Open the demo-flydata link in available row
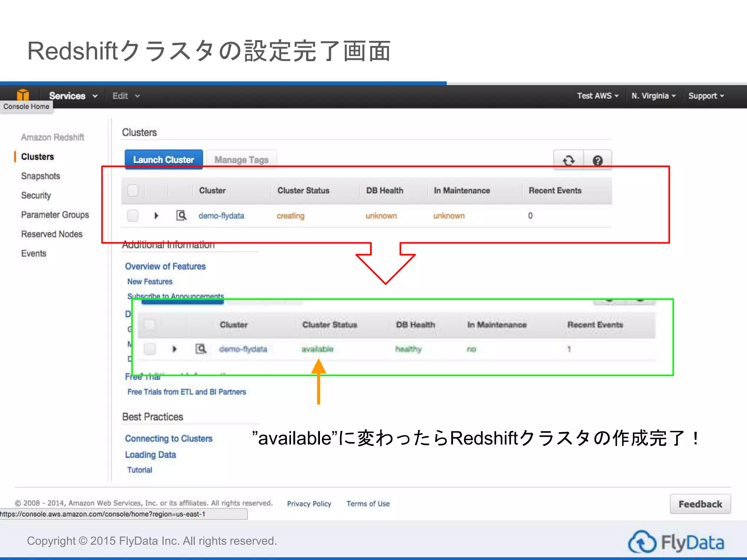 (x=243, y=349)
